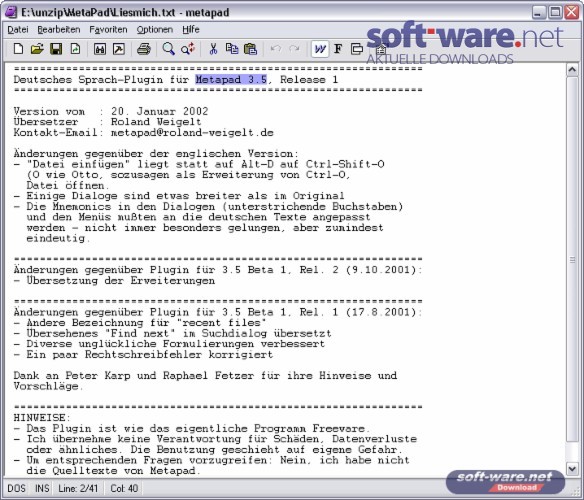This screenshot has height=500, width=584.
Task: Click the date '(9.10.2001)' in the text
Action: click(x=380, y=270)
